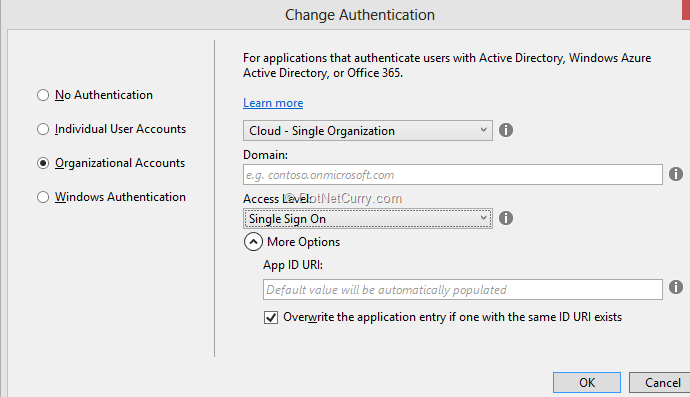Click info icon next to App ID URI field
The image size is (690, 397).
click(676, 287)
